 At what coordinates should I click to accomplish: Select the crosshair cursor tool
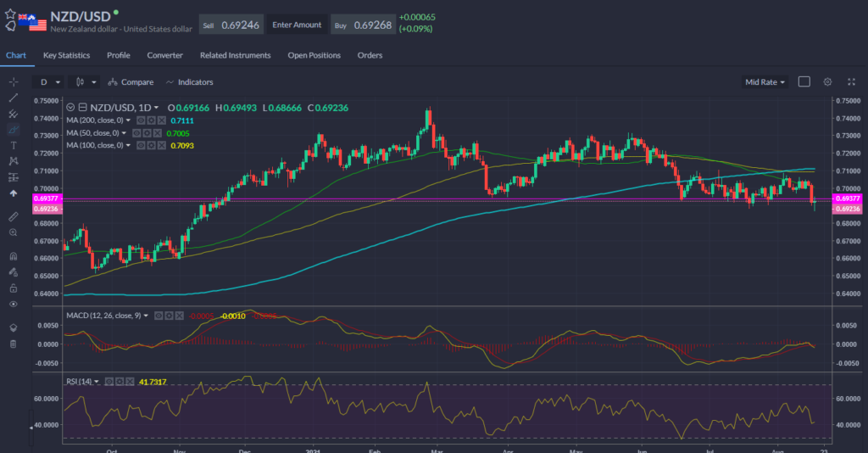pos(14,82)
